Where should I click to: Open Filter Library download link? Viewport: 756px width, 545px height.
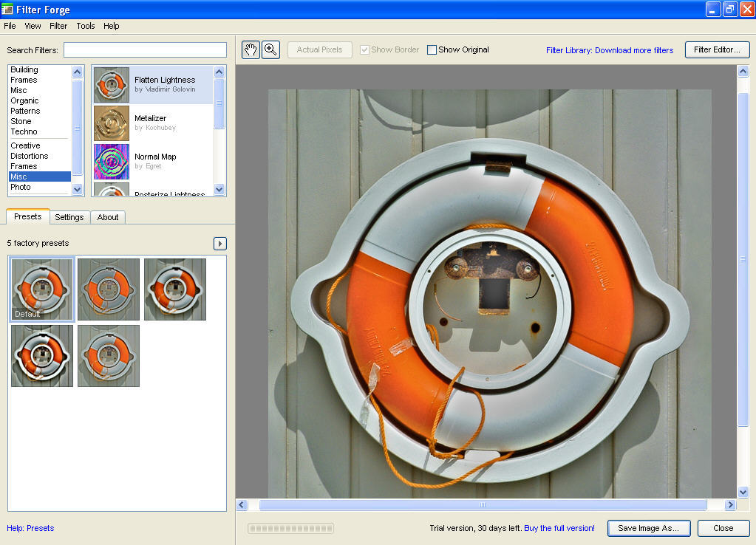tap(610, 50)
